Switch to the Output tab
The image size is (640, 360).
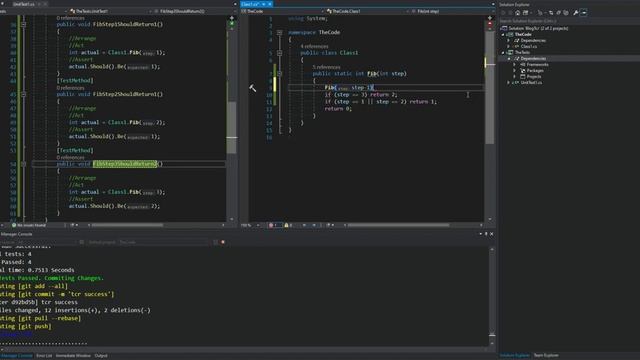point(101,356)
